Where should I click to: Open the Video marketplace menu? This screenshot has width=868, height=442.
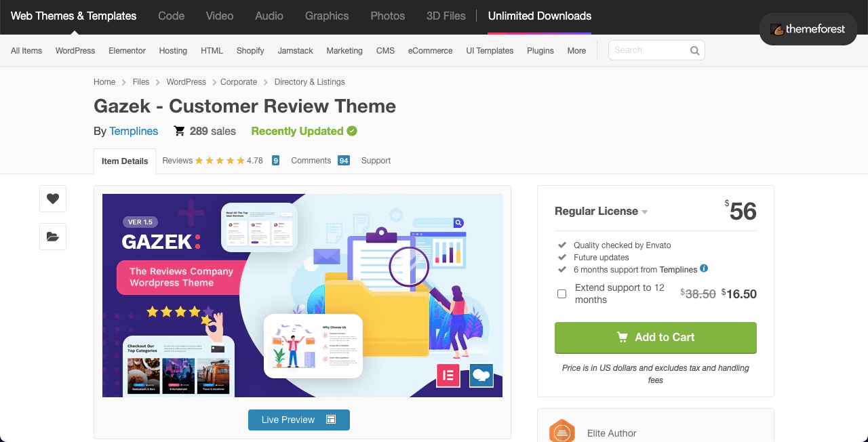[219, 16]
